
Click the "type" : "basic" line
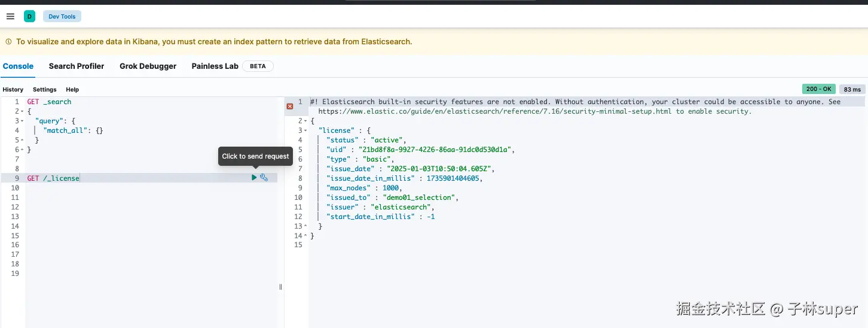[x=360, y=159]
